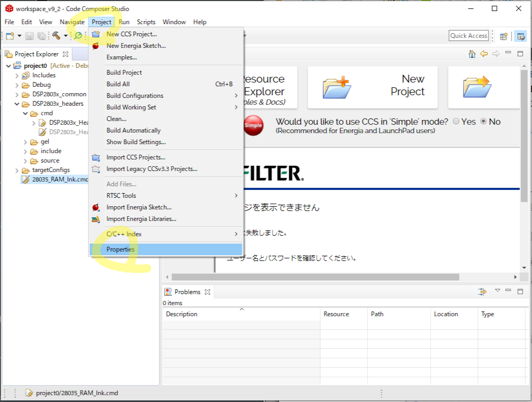The height and width of the screenshot is (402, 532).
Task: Select the No radio button for Simple mode
Action: tap(484, 122)
